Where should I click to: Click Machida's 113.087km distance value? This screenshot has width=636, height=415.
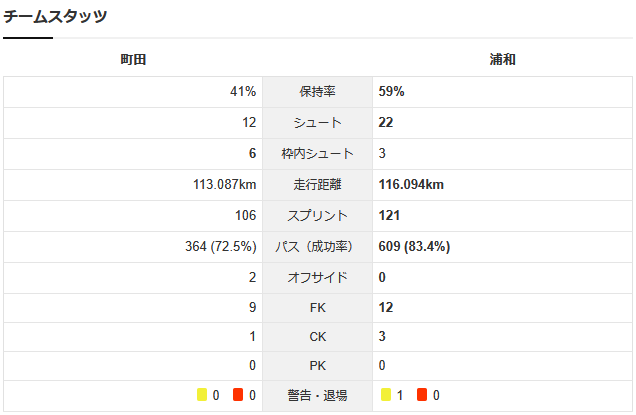[x=225, y=185]
